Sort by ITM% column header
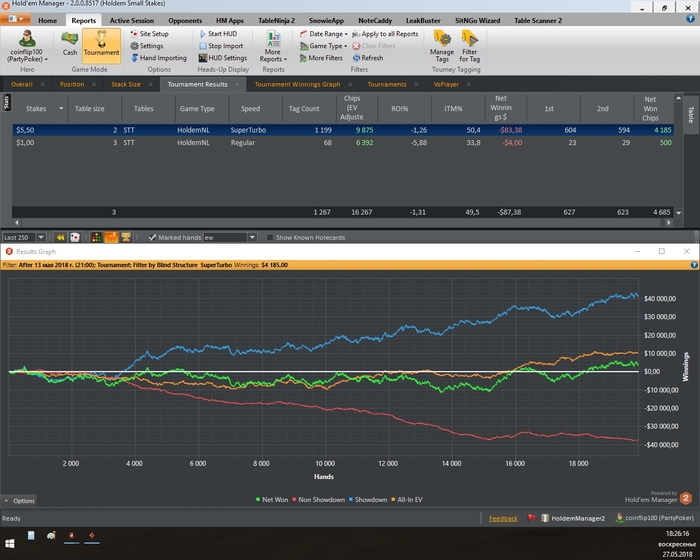The image size is (700, 560). point(453,109)
